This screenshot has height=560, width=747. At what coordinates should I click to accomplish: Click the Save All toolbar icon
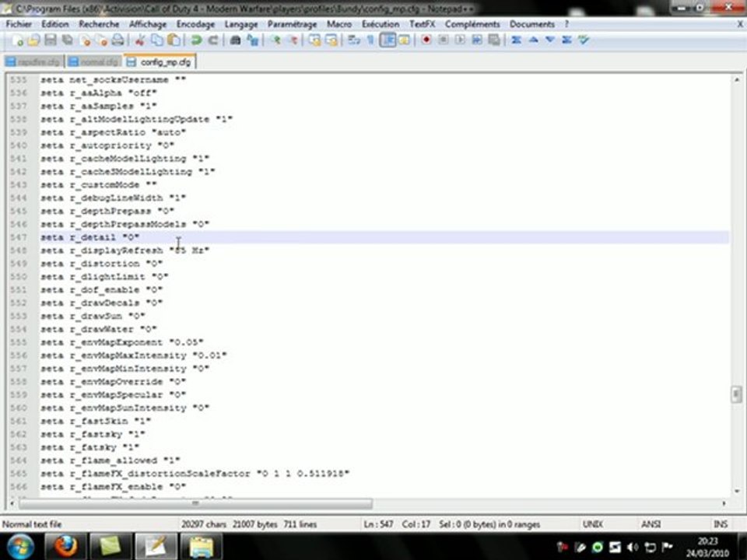67,40
